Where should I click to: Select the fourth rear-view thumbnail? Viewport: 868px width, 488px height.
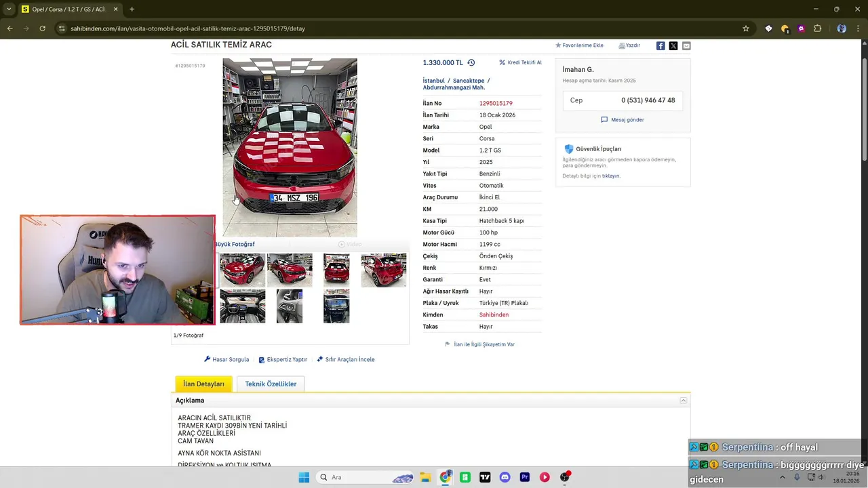click(384, 270)
